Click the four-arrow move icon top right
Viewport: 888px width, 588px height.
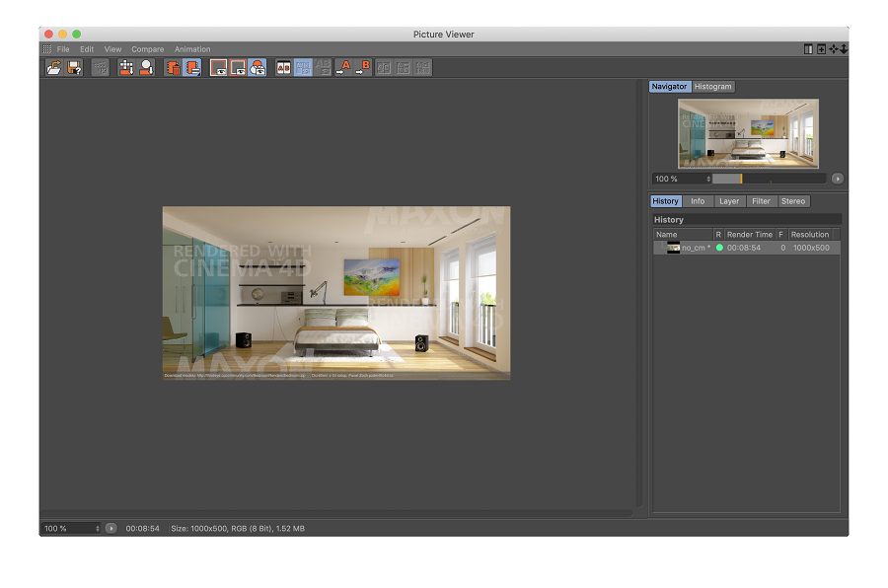[x=834, y=49]
